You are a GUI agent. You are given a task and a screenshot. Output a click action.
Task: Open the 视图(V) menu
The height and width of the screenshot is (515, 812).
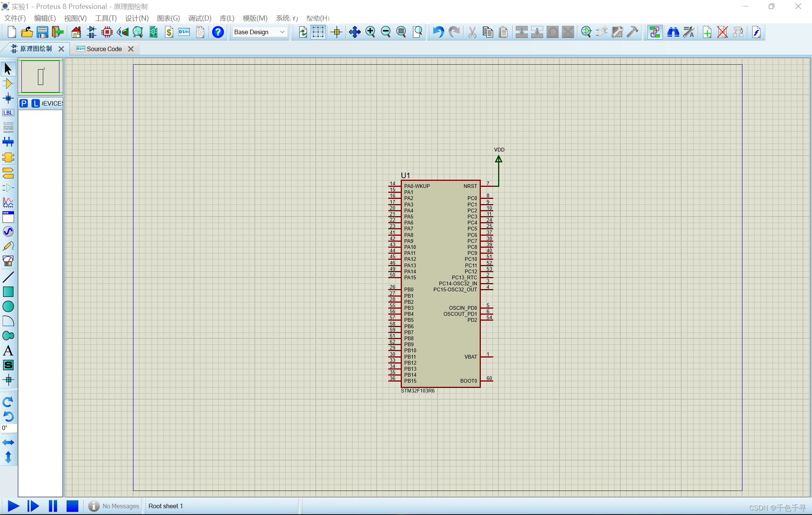pos(75,18)
